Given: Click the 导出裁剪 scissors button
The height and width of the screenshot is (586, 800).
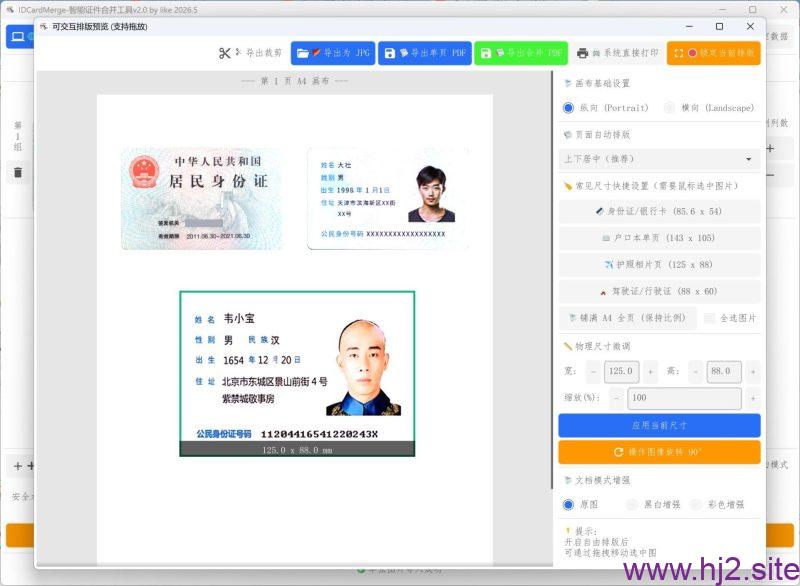Looking at the screenshot, I should click(x=250, y=53).
